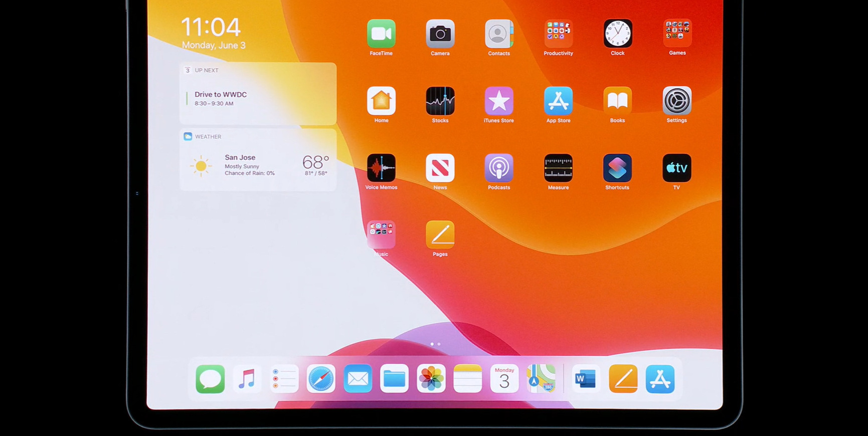Image resolution: width=868 pixels, height=436 pixels.
Task: Open Calendar icon showing Monday 3
Action: pos(504,379)
